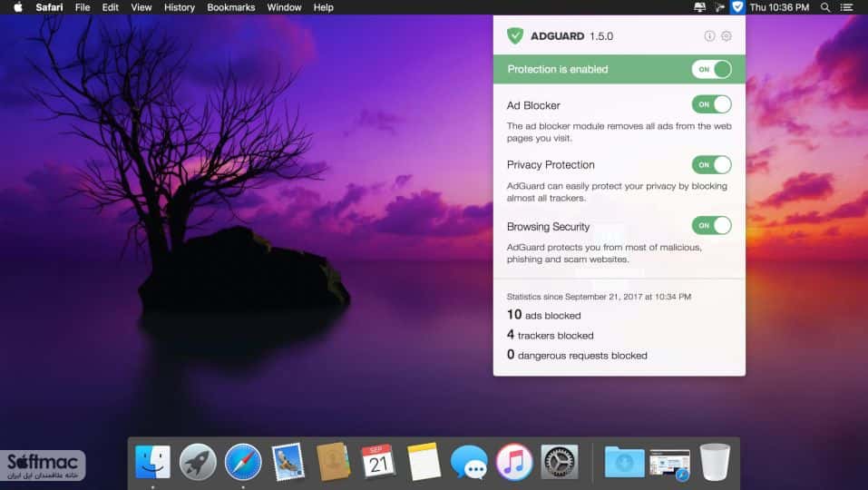Open the Safari compass icon in the Dock

point(243,461)
